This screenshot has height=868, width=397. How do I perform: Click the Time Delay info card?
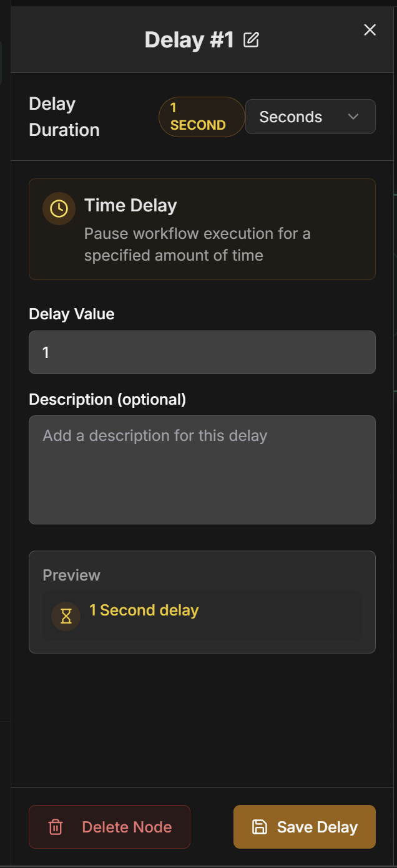point(202,229)
